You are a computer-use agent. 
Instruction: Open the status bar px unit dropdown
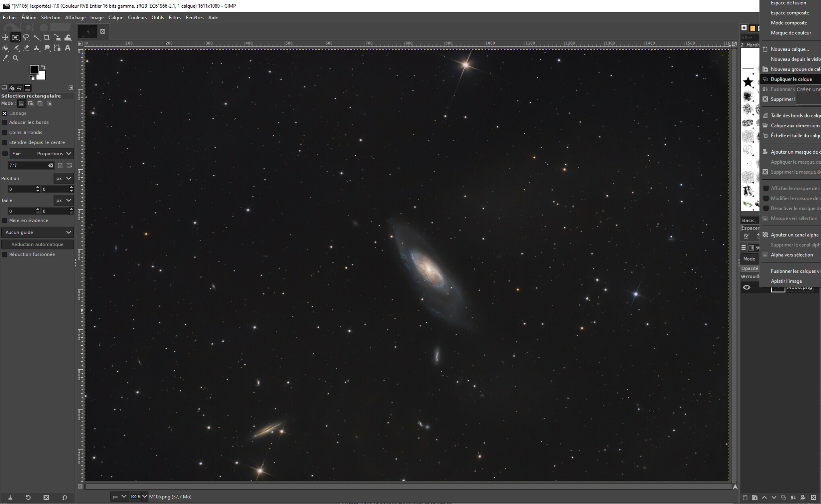pyautogui.click(x=119, y=497)
